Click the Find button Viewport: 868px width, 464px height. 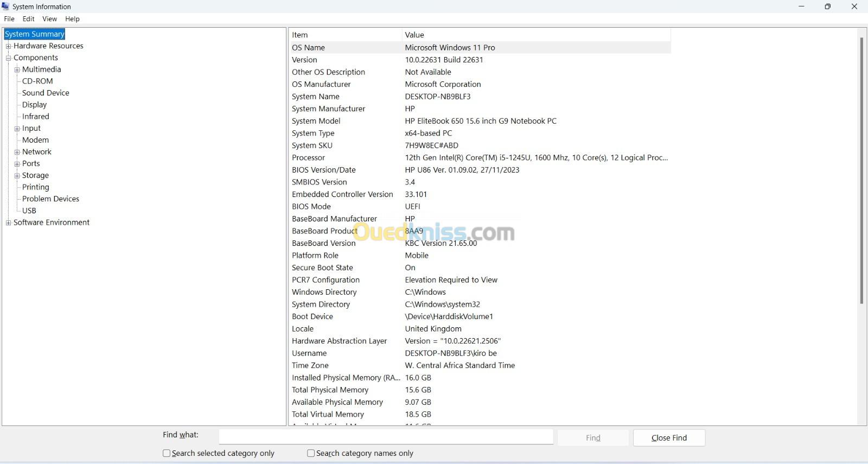[x=593, y=438]
